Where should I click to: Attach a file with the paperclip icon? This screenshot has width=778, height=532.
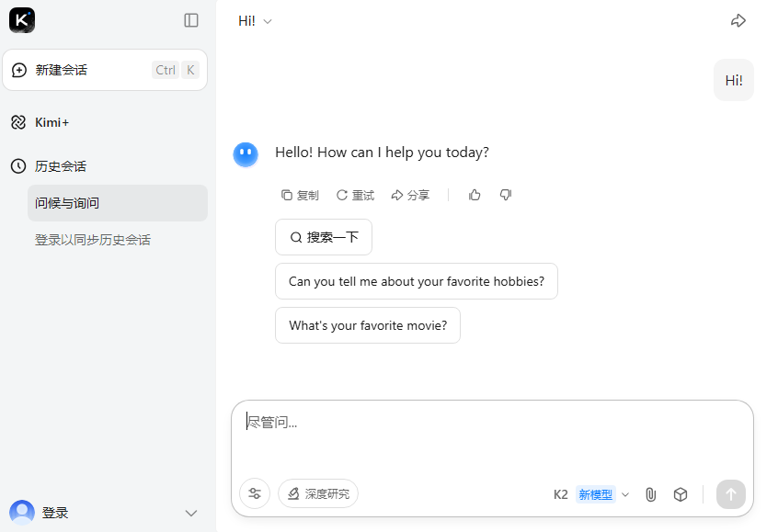coord(650,494)
